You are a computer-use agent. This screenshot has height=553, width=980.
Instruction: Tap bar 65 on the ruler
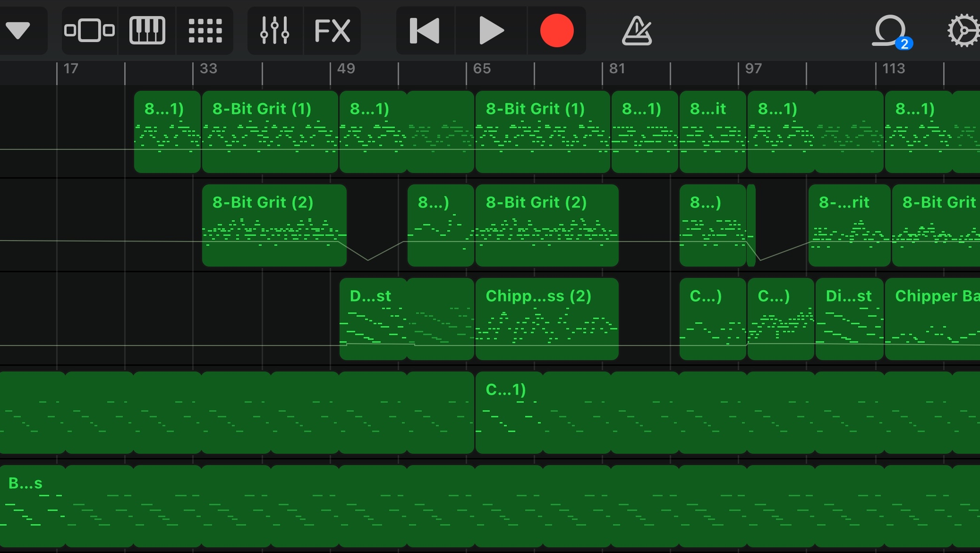(x=481, y=69)
